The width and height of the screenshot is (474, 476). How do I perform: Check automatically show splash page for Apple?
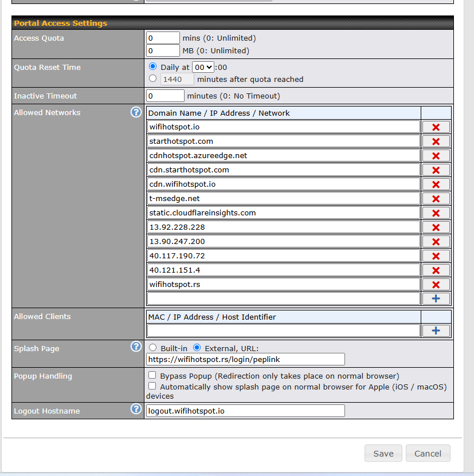click(x=152, y=387)
